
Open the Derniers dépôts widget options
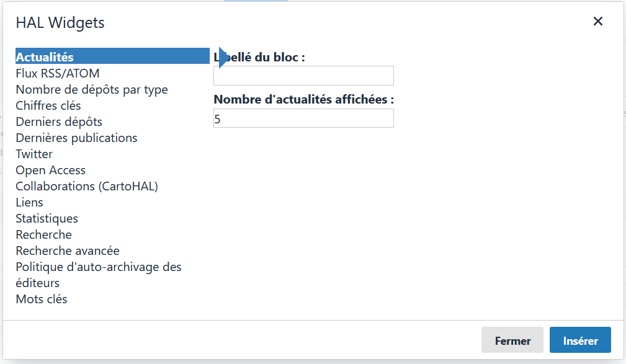tap(58, 122)
